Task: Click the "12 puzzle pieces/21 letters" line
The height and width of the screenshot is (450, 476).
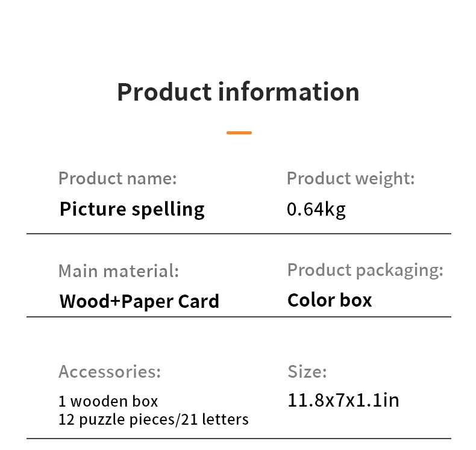Action: 154,419
